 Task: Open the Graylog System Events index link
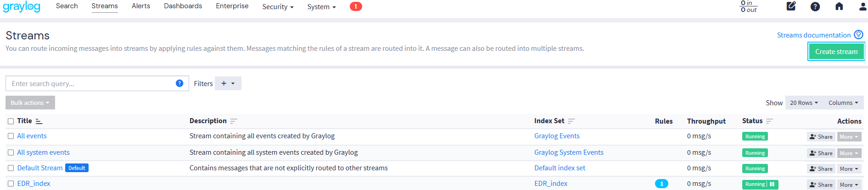coord(569,152)
